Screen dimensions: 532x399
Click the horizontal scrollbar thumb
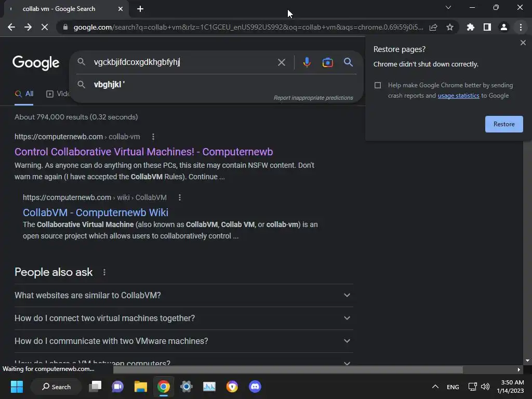click(288, 369)
